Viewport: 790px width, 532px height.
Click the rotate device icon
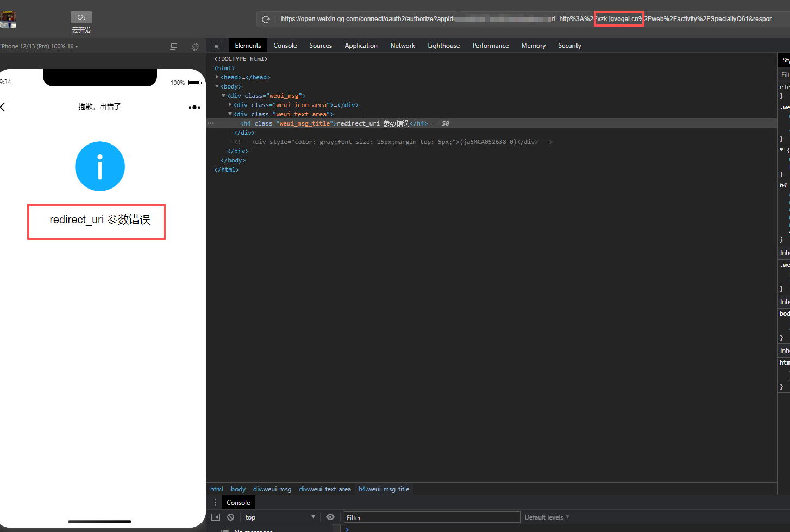coord(195,47)
